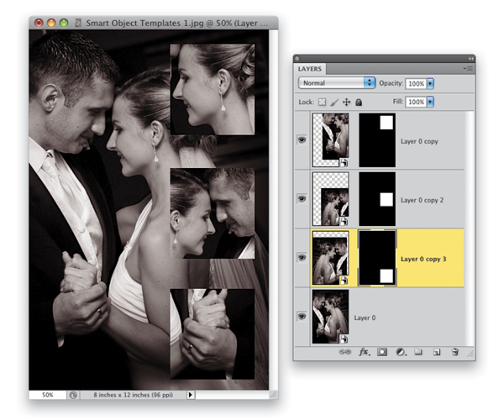This screenshot has height=420, width=504.
Task: Click the Opacity 100% field
Action: coord(416,83)
